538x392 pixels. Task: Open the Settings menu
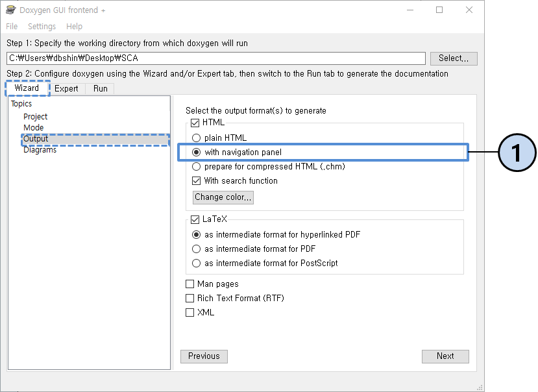42,27
